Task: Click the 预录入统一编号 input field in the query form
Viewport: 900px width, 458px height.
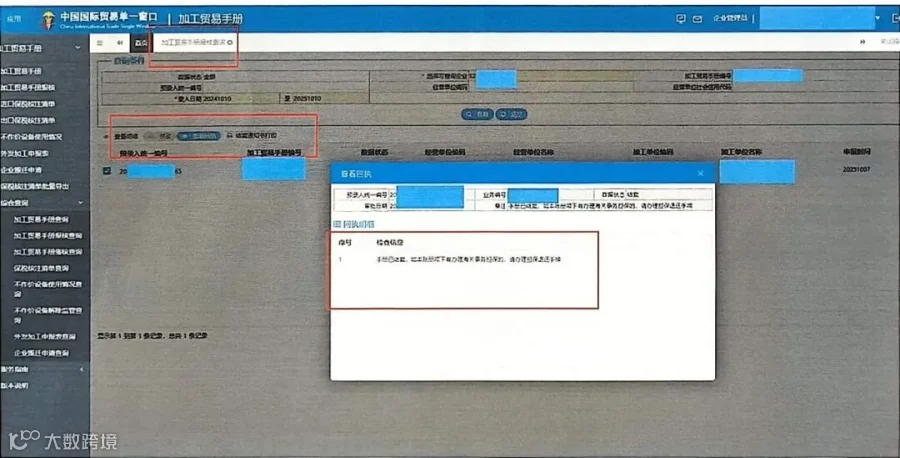Action: tap(285, 88)
